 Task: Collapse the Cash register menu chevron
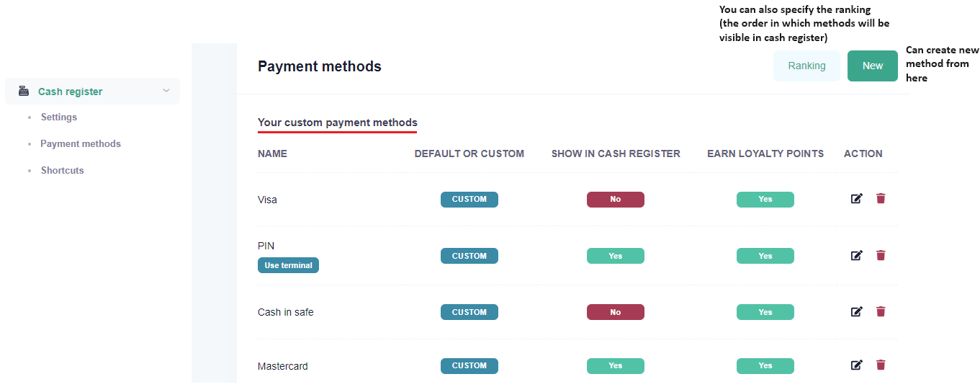166,91
